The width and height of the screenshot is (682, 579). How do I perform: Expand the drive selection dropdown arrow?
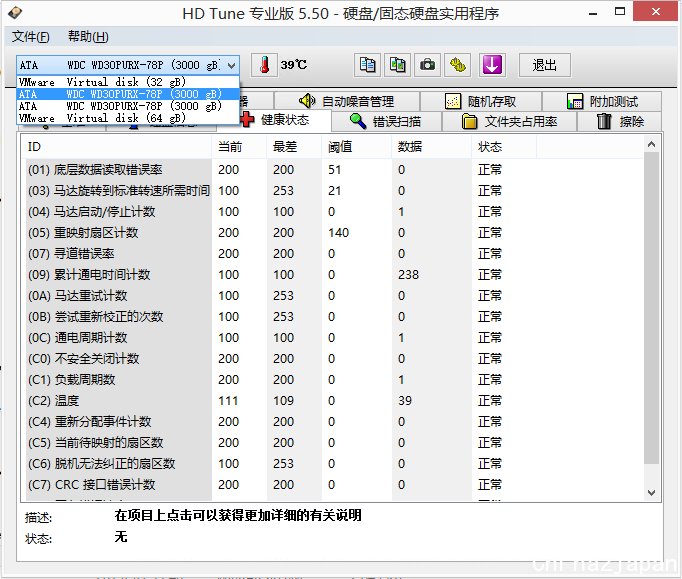(x=231, y=66)
